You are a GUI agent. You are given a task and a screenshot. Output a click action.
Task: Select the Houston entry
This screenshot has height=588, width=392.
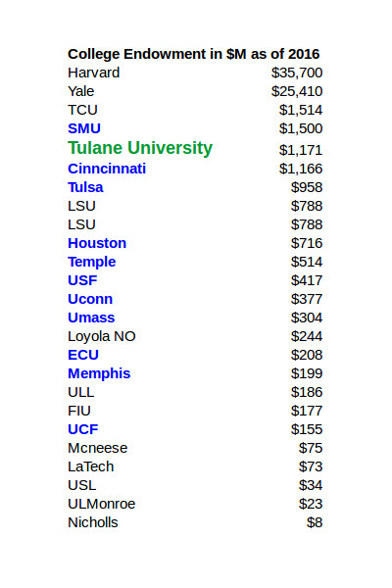pos(97,243)
